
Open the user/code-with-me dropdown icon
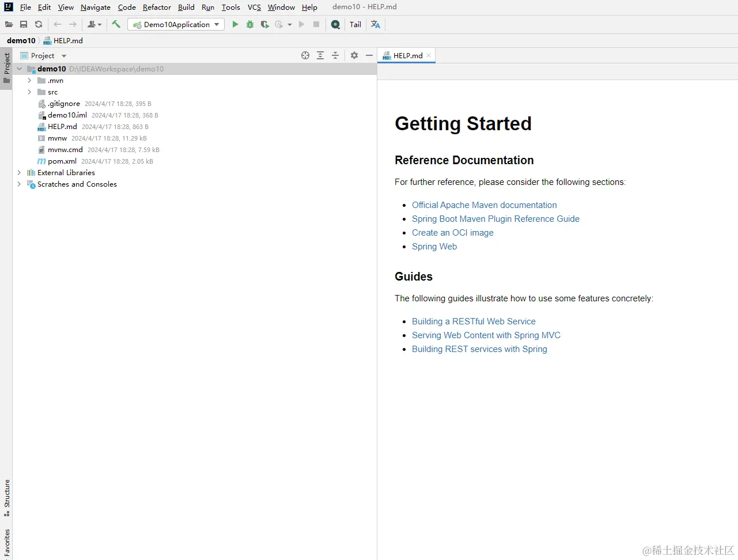click(x=94, y=24)
